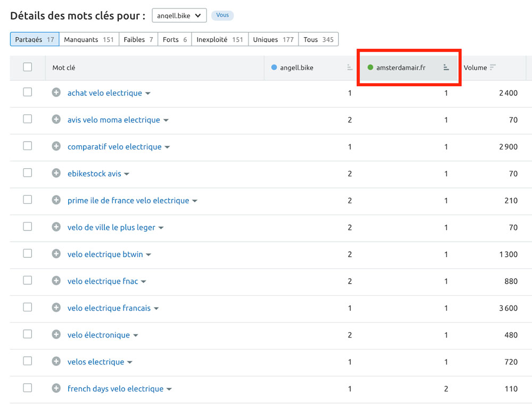The image size is (532, 404).
Task: Check prime ile de france velo electrique row
Action: 28,200
